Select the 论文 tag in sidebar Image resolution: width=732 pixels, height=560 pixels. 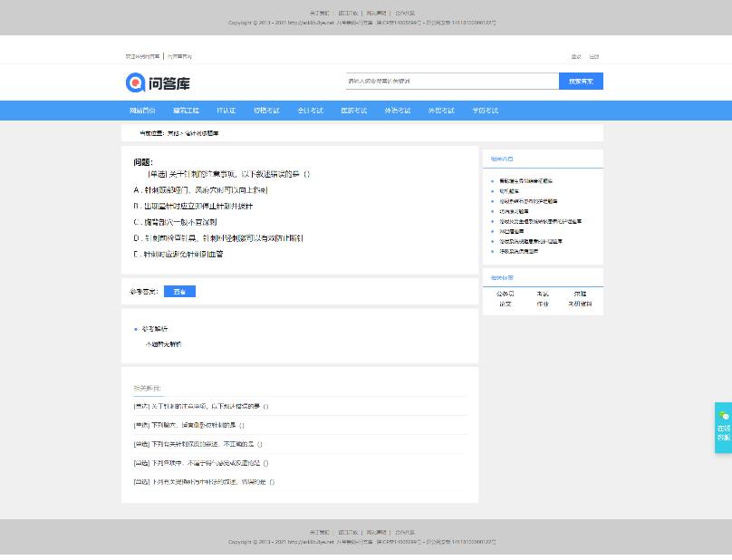506,304
